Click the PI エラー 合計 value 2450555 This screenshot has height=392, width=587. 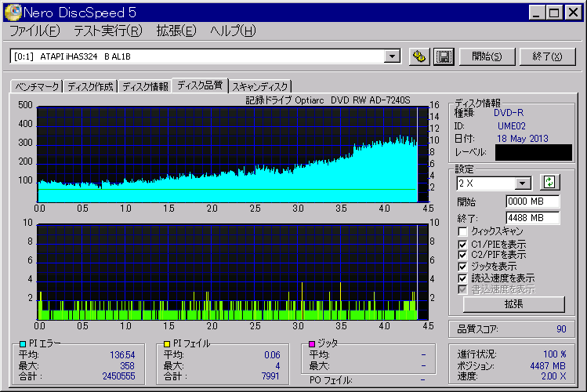pos(118,376)
